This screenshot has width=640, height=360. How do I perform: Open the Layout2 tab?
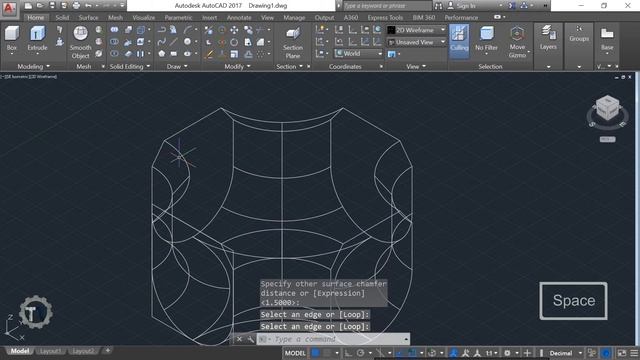[83, 351]
